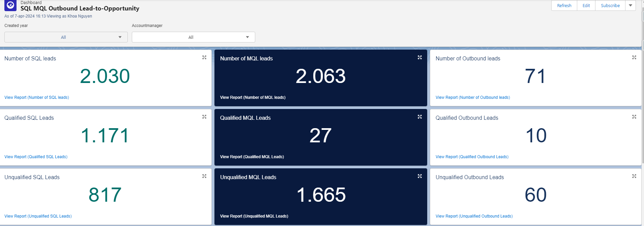
Task: Open View Report for Qualified MQL Leads
Action: 252,157
